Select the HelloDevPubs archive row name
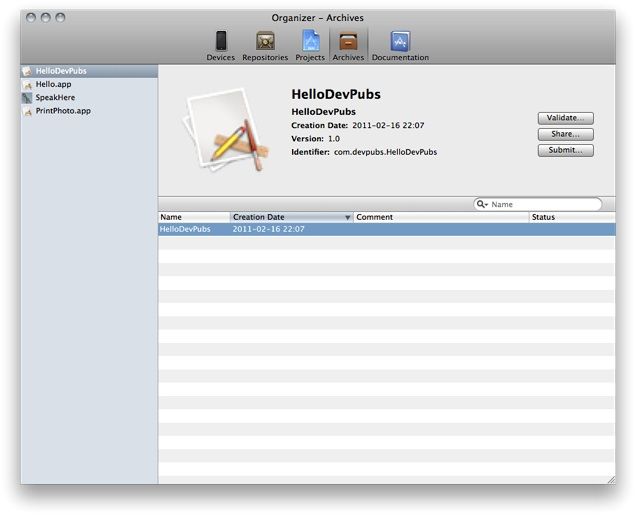The width and height of the screenshot is (636, 515). 185,229
